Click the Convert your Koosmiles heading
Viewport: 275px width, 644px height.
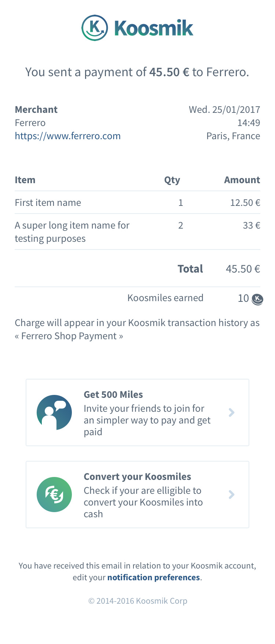tap(137, 477)
